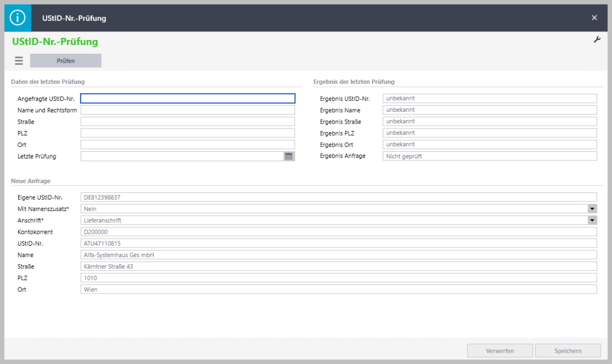Image resolution: width=612 pixels, height=364 pixels.
Task: Click the UStID-Nr. field with ATU47110815
Action: (x=338, y=243)
